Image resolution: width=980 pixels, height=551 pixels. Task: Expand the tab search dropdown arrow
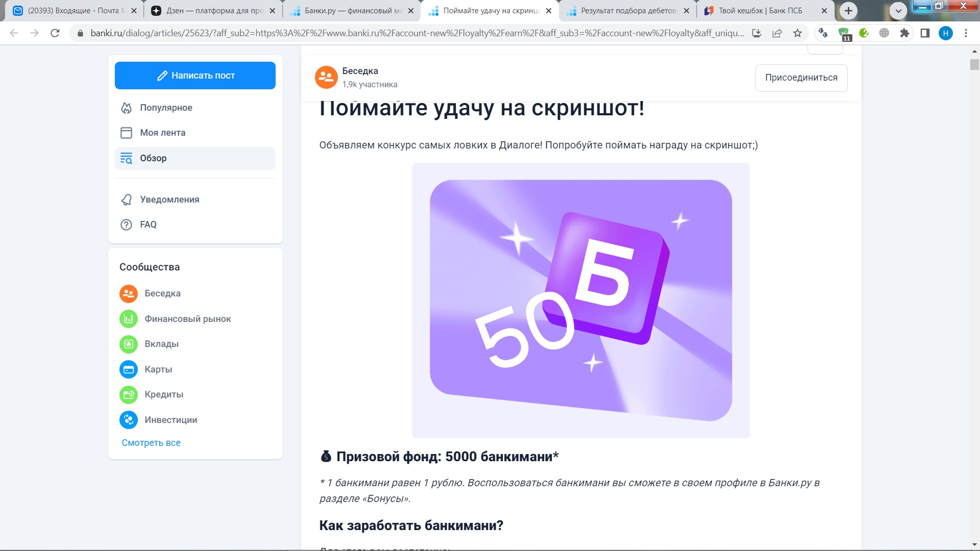point(898,11)
